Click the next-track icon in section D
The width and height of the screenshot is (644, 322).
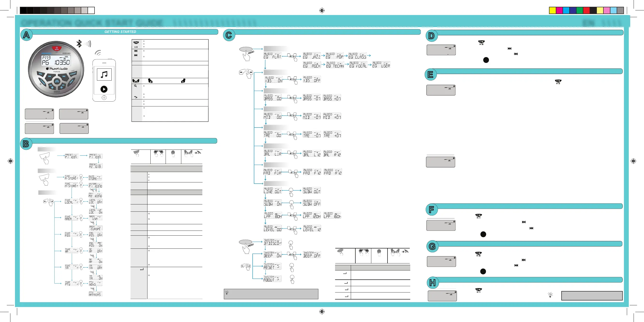[x=510, y=49]
